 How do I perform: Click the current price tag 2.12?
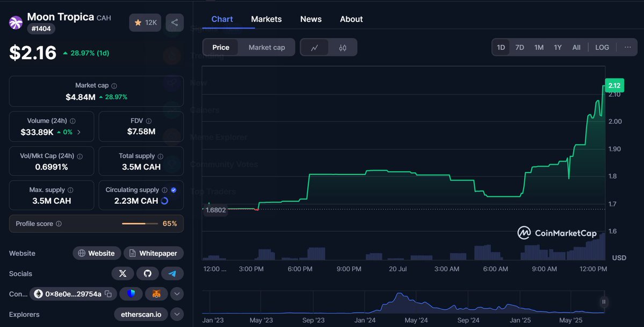coord(614,86)
